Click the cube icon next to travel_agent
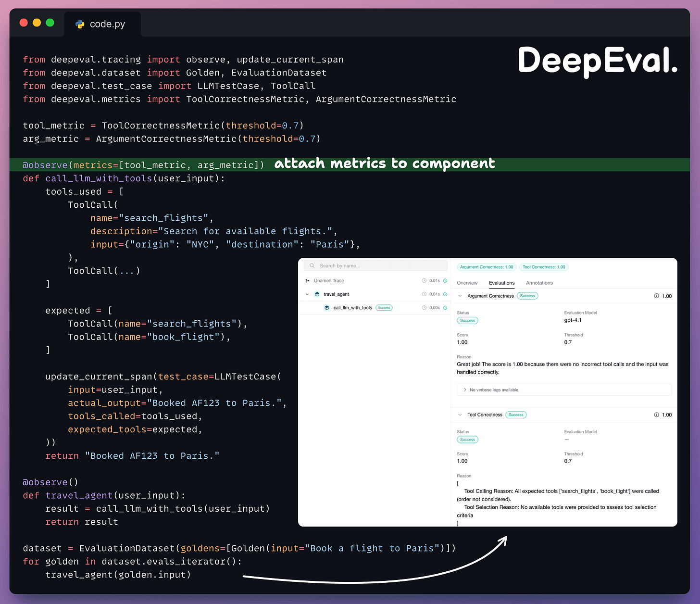 [317, 294]
